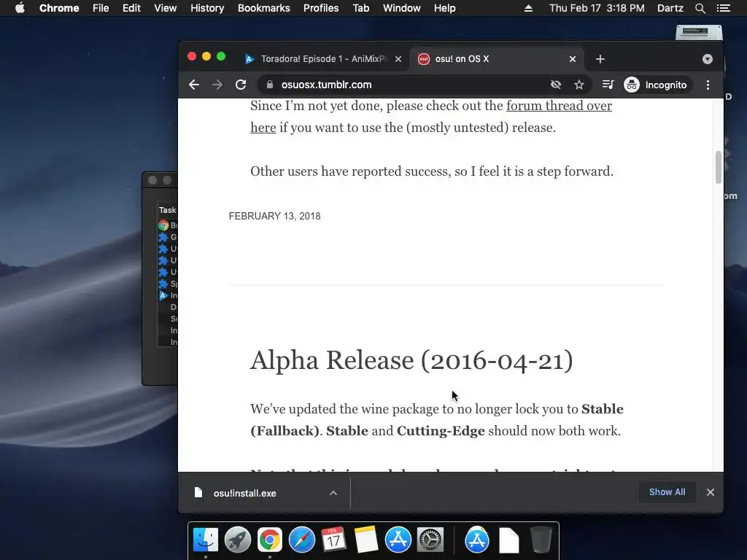The image size is (747, 560).
Task: Open the History menu
Action: click(207, 8)
